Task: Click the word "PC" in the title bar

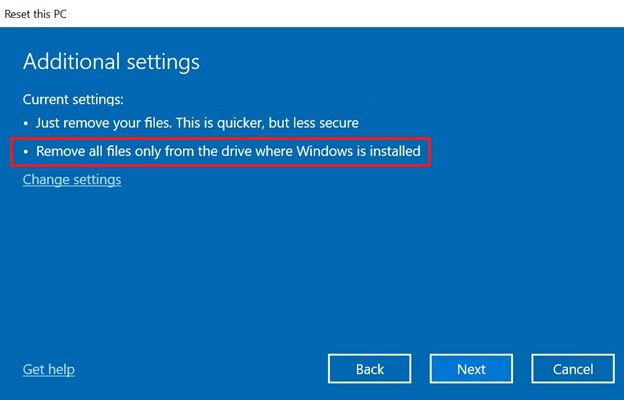Action: [x=62, y=12]
